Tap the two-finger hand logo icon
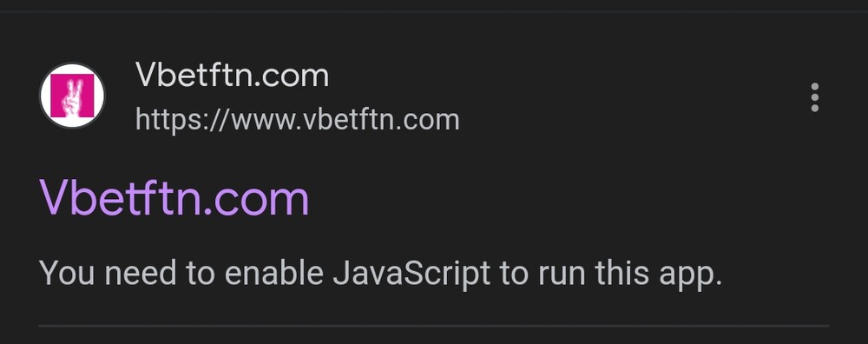The image size is (868, 344). click(73, 97)
